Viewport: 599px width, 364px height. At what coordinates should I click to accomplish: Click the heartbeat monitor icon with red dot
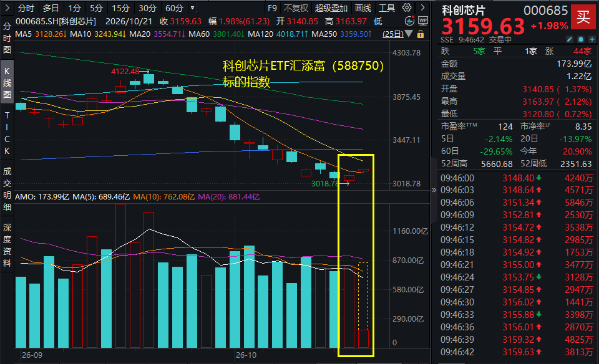coord(409,21)
